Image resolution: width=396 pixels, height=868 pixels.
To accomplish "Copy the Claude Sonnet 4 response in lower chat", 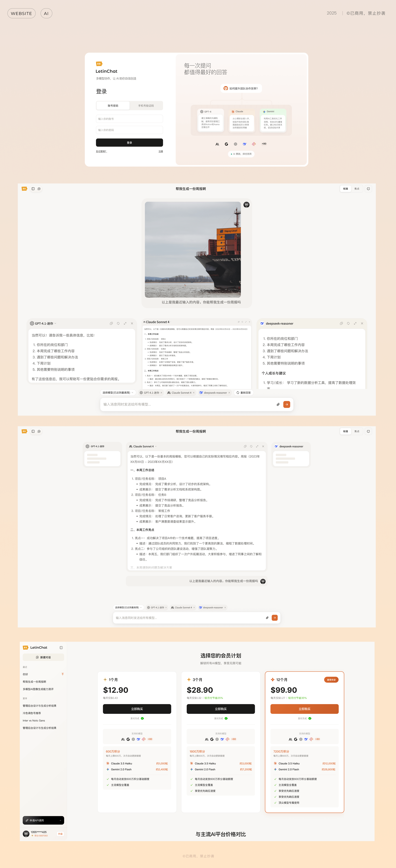I will pyautogui.click(x=245, y=447).
